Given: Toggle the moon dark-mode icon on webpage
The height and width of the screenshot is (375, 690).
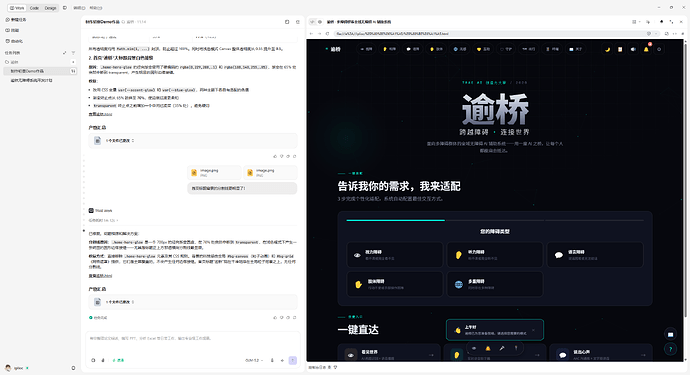Looking at the screenshot, I should [607, 49].
